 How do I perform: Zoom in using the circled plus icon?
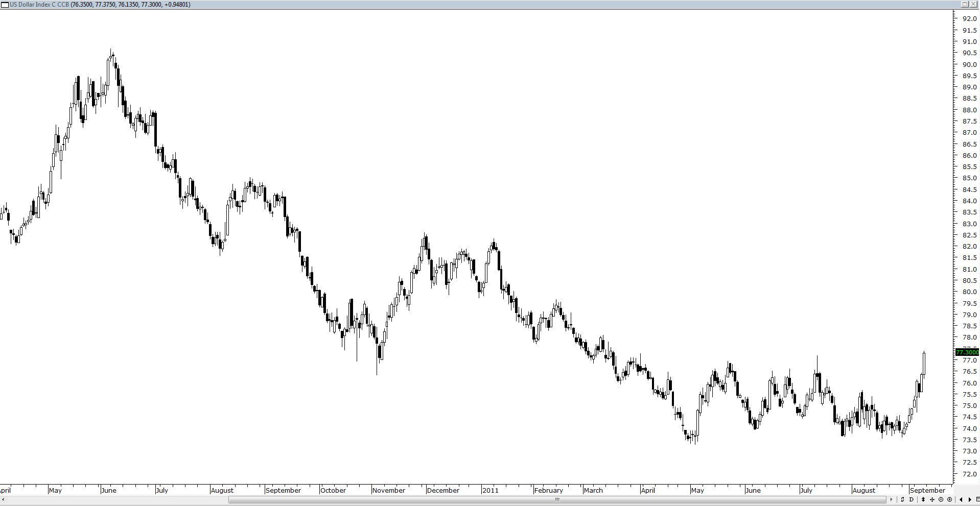[x=950, y=499]
